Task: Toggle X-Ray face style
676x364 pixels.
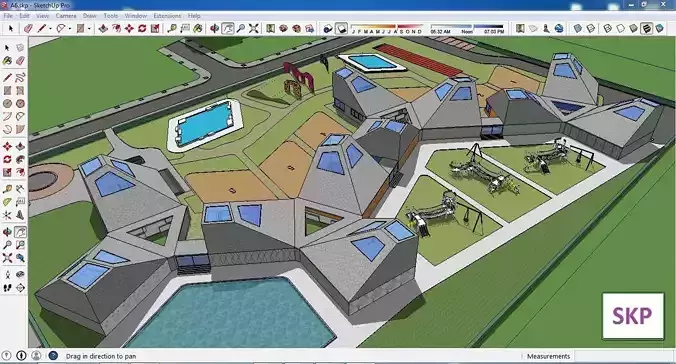Action: coord(577,28)
